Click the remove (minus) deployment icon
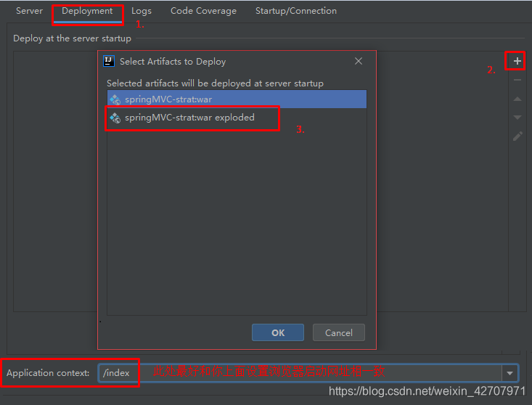Screen dimensions: 532x405 (x=517, y=80)
